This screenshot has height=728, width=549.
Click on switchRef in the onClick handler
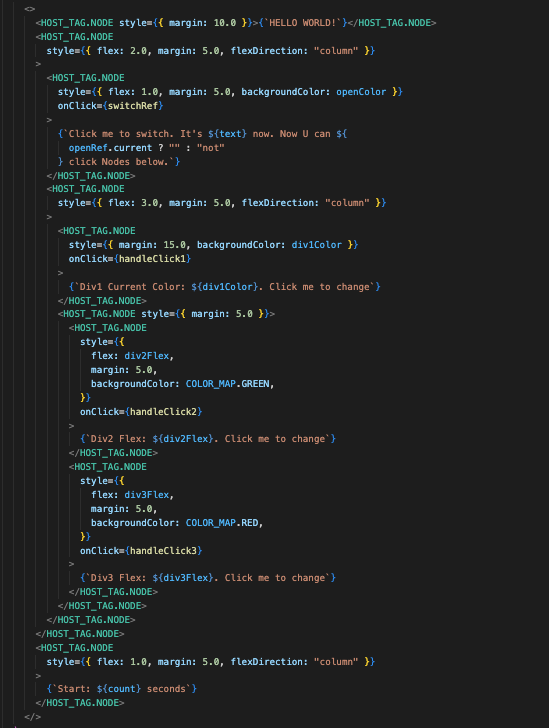click(133, 106)
